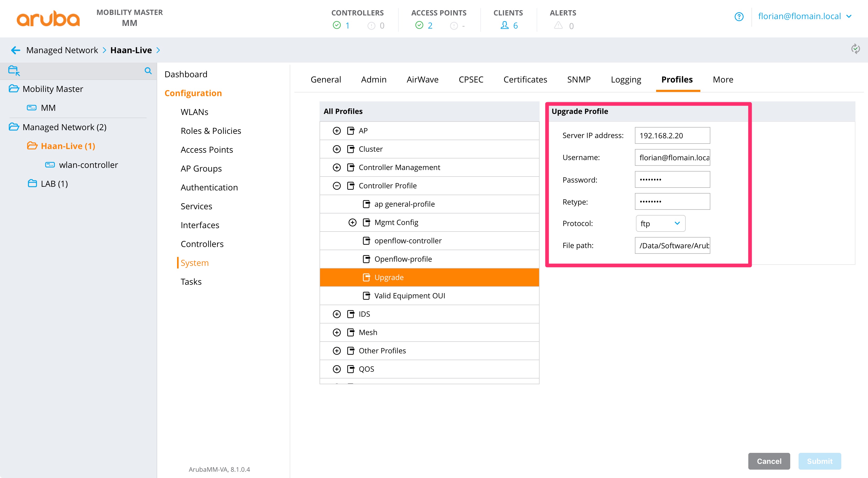Expand the Other Profiles group
868x478 pixels.
337,351
